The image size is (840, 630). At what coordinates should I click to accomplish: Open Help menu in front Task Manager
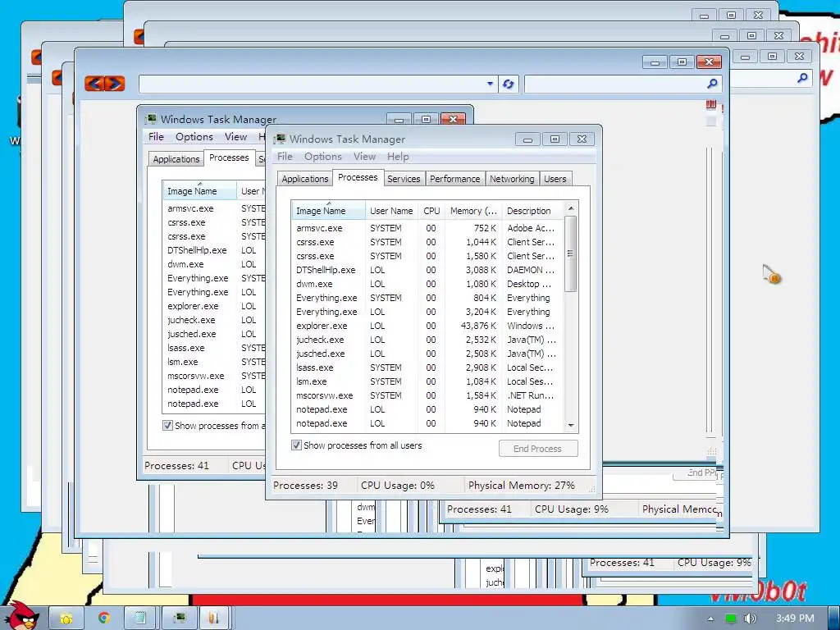pos(398,157)
